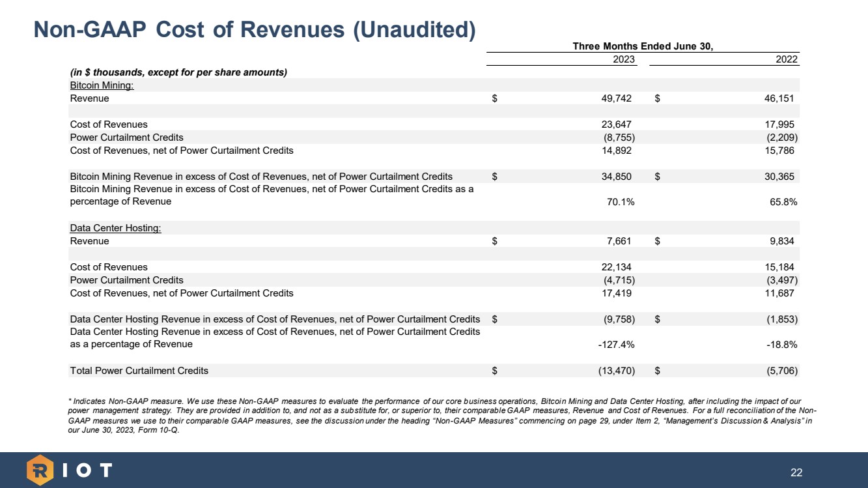Click Bitcoin Mining revenue value 46,151
868x488 pixels.
[x=779, y=98]
